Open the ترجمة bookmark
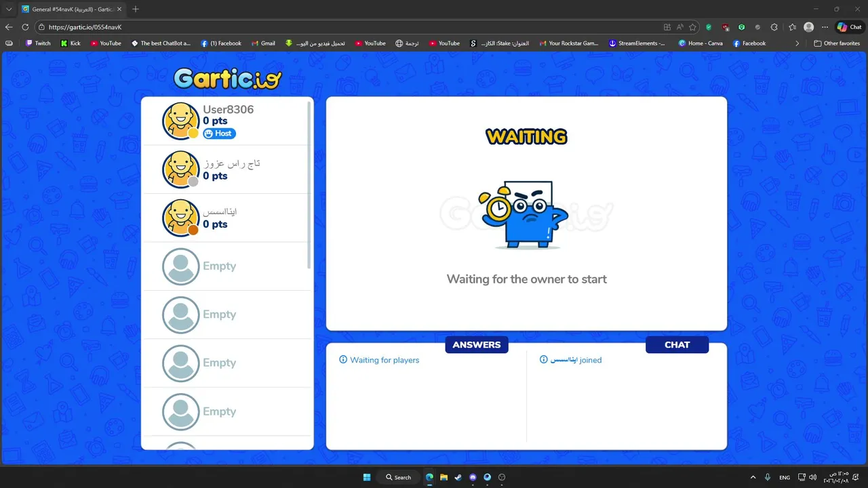The image size is (868, 488). point(407,43)
